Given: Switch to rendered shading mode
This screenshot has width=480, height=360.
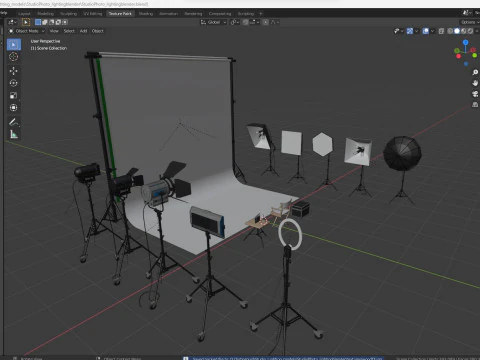Looking at the screenshot, I should point(470,31).
